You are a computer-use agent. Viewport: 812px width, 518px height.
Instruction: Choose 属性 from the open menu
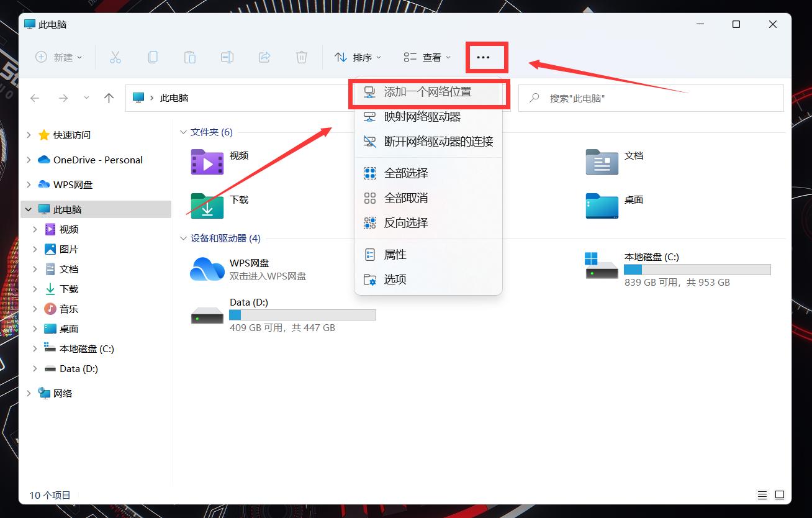pyautogui.click(x=395, y=254)
